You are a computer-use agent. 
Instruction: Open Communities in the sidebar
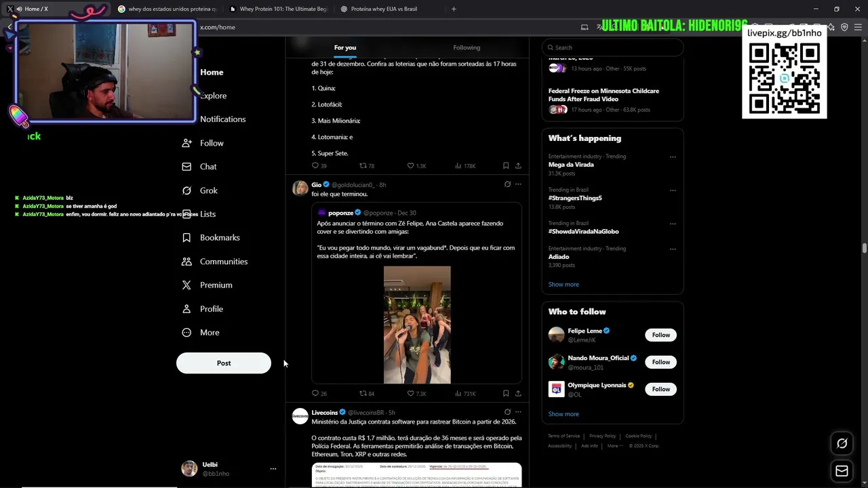[215, 262]
